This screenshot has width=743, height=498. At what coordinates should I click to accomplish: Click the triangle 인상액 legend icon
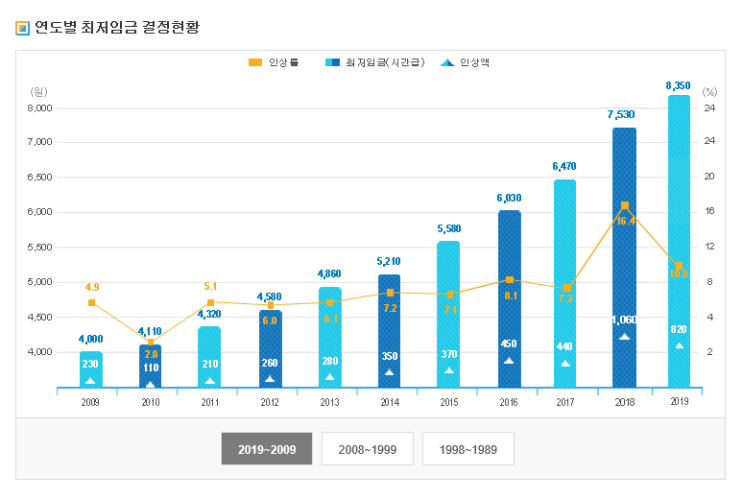point(447,63)
